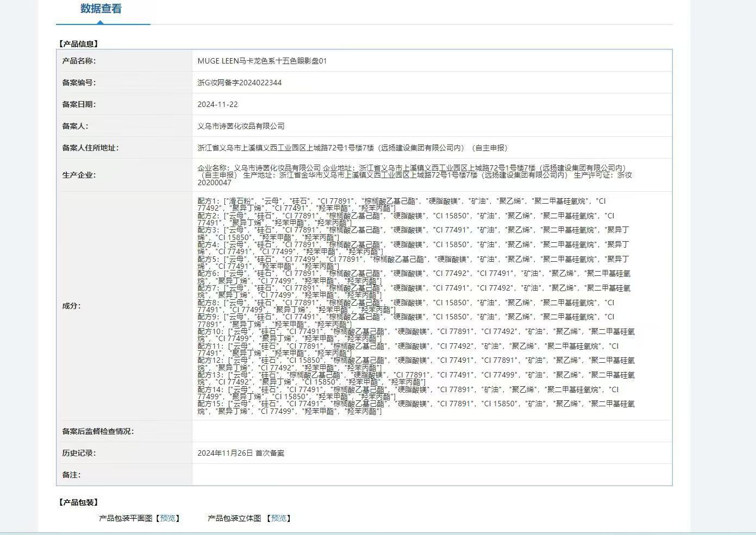Click the 备注 row label
Viewport: 756px width, 535px height.
pos(71,475)
